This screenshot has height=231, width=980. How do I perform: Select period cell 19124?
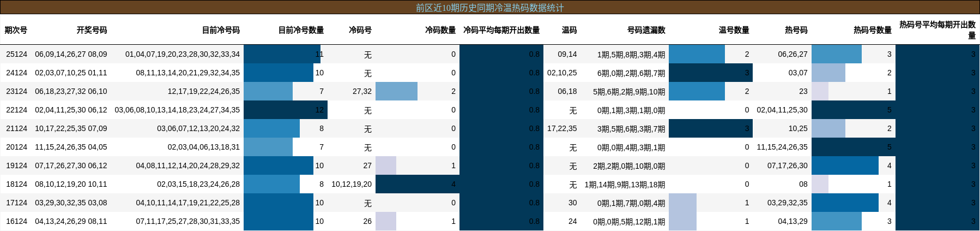[x=16, y=165]
